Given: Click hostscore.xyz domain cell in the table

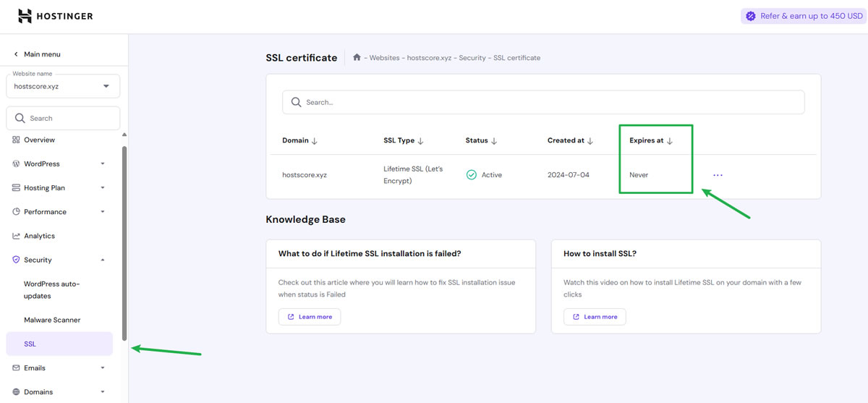Looking at the screenshot, I should point(305,175).
